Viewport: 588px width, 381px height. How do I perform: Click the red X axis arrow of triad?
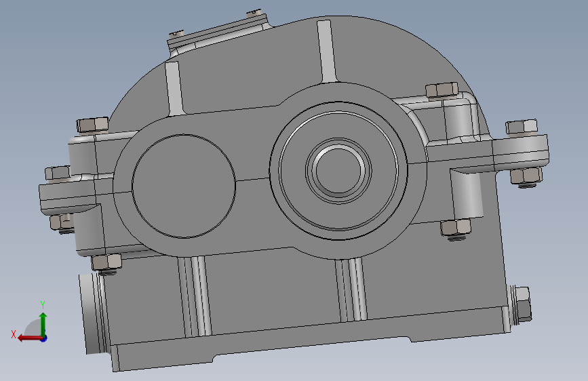[29, 338]
